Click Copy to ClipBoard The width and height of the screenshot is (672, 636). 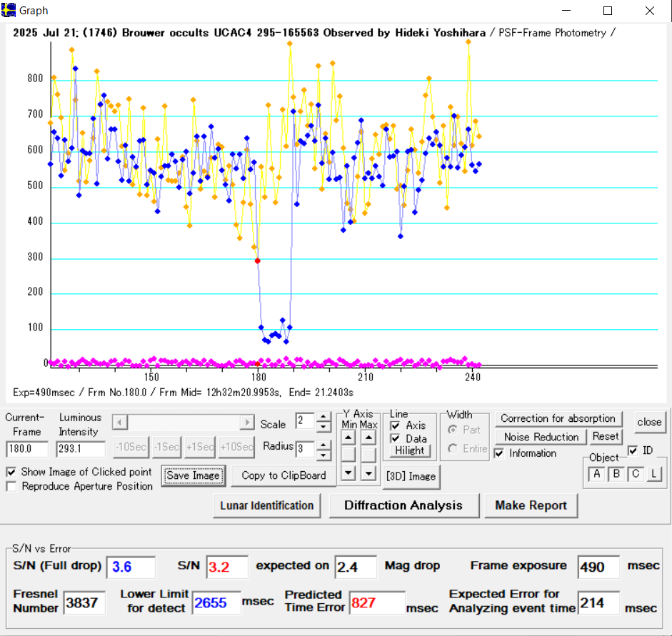point(284,475)
